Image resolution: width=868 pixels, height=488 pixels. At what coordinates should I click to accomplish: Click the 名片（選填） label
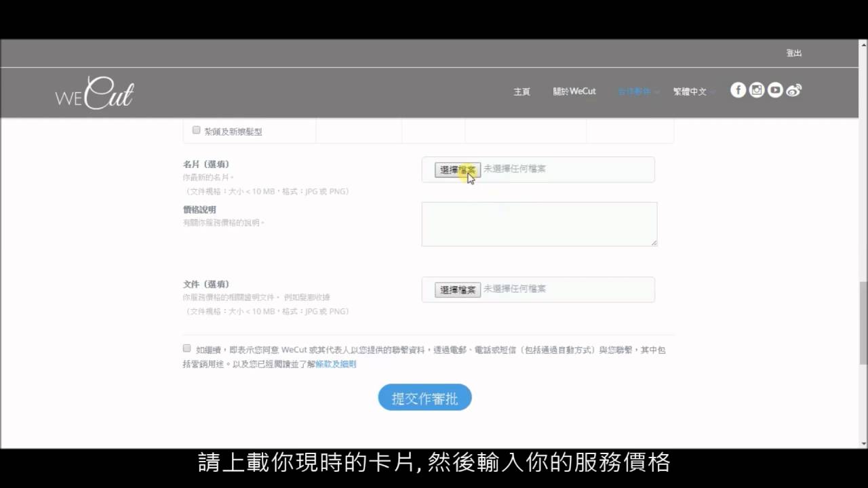[x=206, y=165]
